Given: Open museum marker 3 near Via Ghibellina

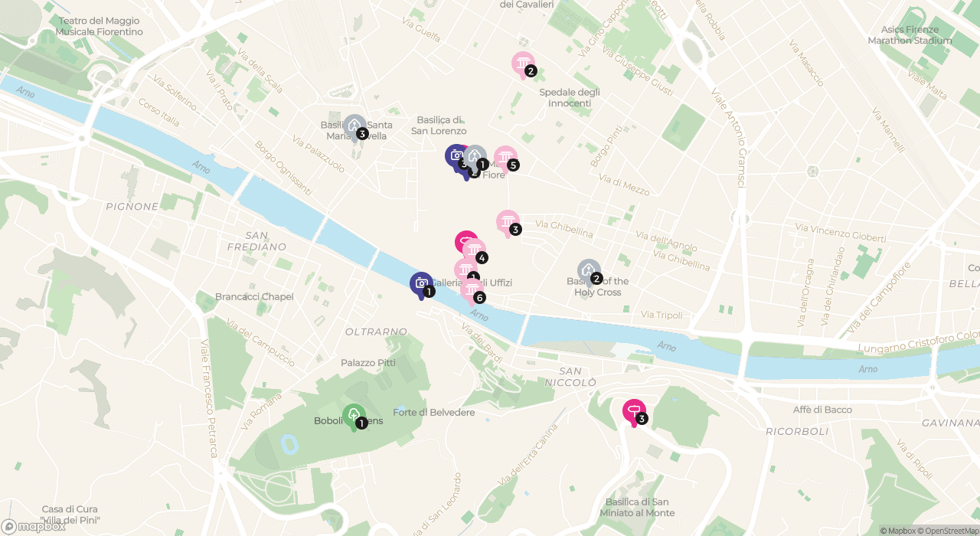Looking at the screenshot, I should pyautogui.click(x=508, y=224).
